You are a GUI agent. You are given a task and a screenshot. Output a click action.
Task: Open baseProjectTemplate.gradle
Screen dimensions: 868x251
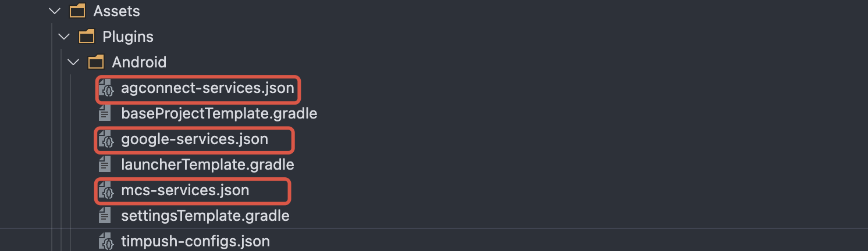click(x=219, y=113)
